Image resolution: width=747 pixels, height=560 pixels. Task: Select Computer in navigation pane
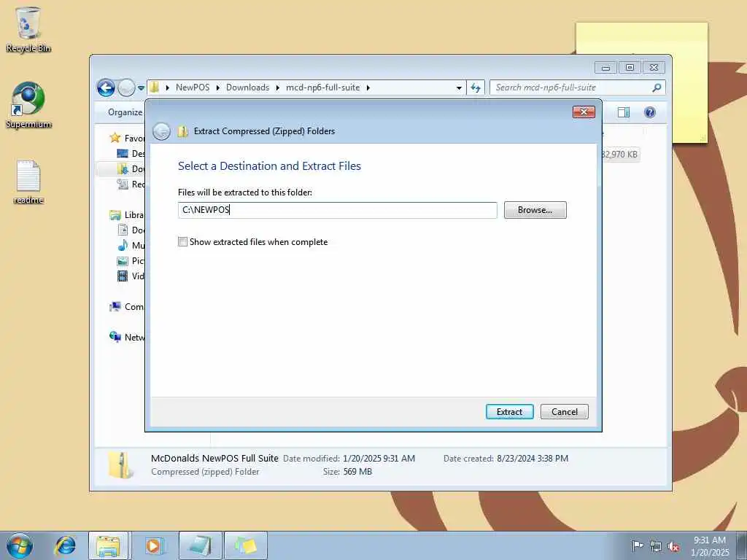tap(127, 307)
